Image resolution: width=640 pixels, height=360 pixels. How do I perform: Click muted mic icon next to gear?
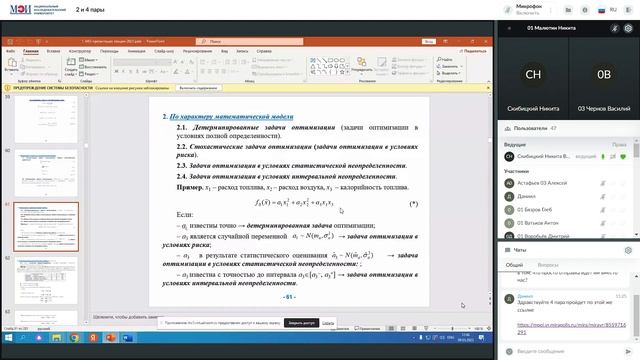coord(614,28)
